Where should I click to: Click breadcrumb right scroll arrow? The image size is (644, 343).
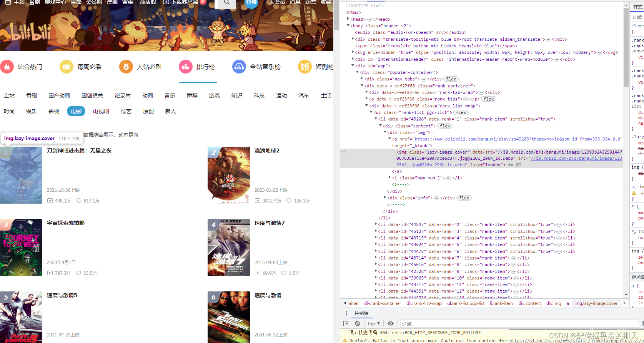625,303
